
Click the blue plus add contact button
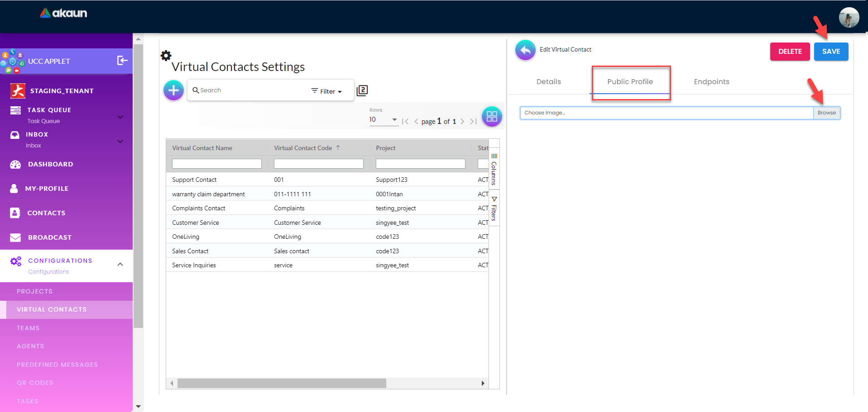coord(173,90)
